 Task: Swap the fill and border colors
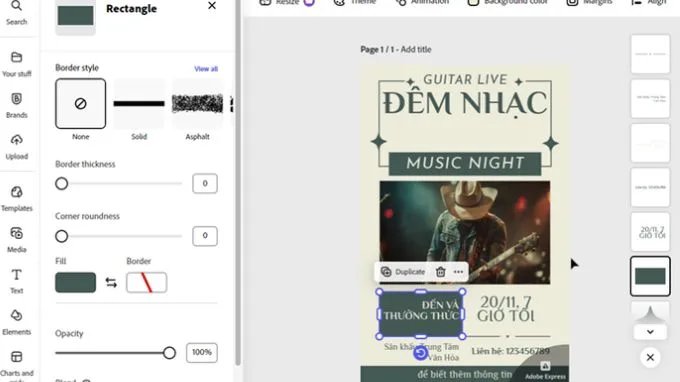click(111, 283)
